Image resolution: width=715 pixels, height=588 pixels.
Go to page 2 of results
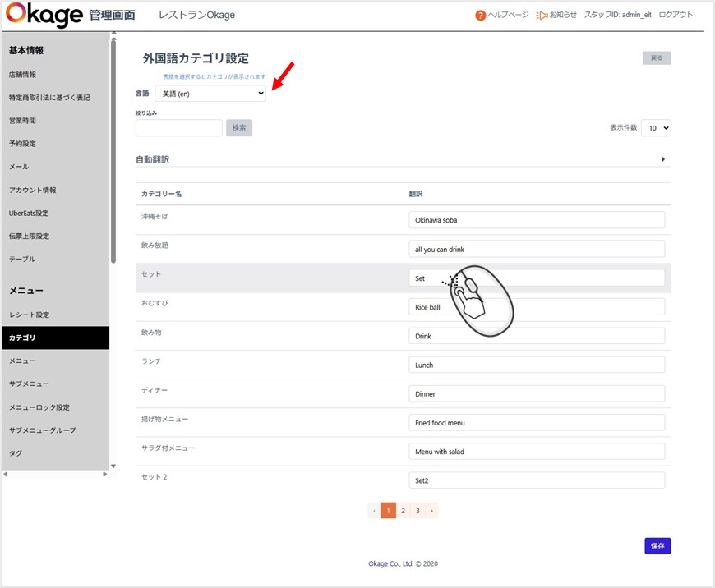(403, 511)
